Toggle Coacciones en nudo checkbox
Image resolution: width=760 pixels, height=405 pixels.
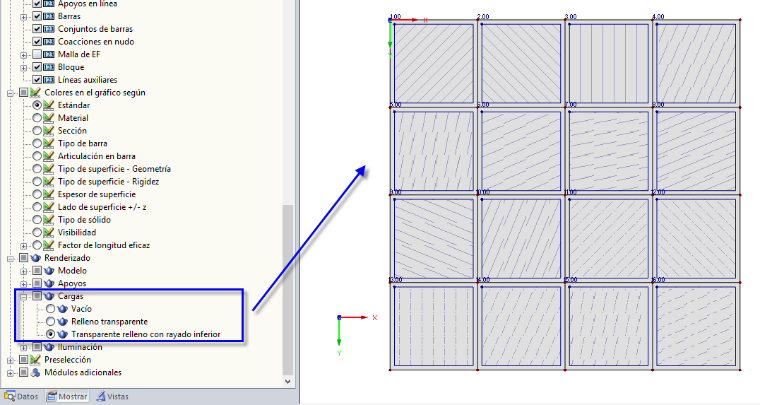click(x=37, y=42)
